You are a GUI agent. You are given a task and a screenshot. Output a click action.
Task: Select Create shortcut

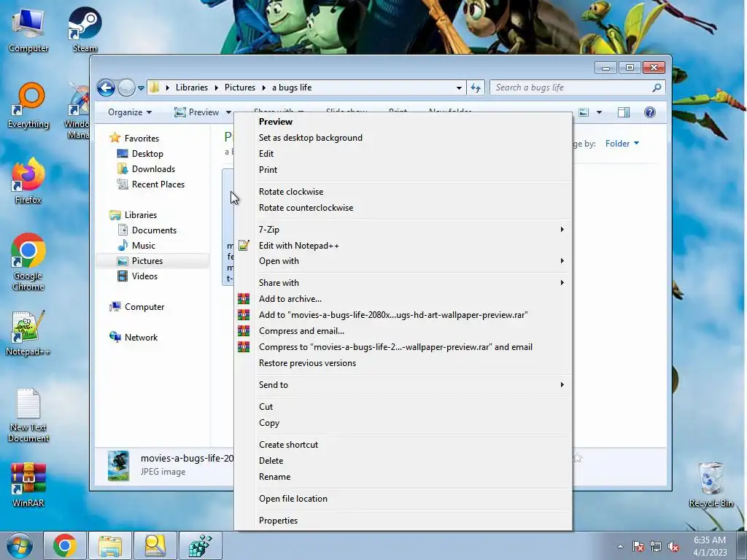point(403,445)
